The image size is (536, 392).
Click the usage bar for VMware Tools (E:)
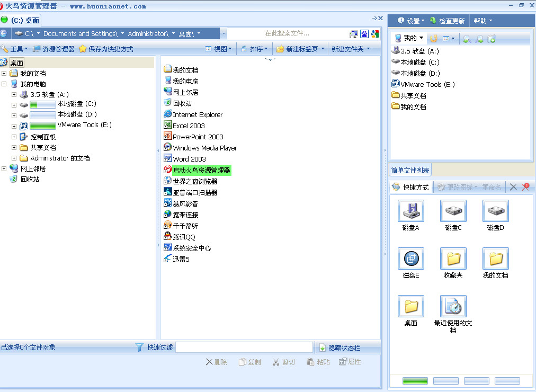[43, 126]
